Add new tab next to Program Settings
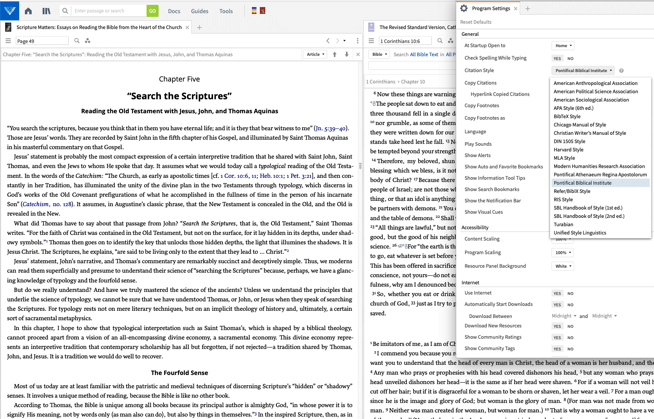The width and height of the screenshot is (654, 419). pyautogui.click(x=527, y=8)
